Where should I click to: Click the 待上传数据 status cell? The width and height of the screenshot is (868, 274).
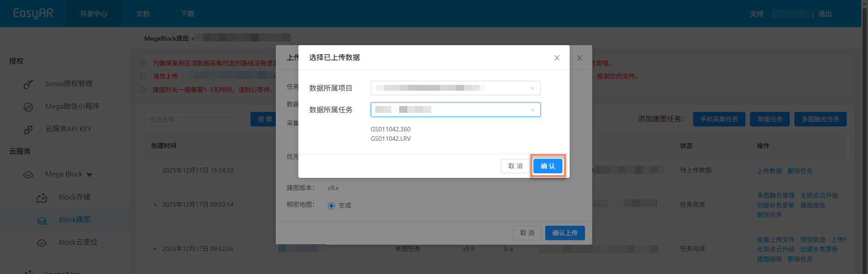696,170
